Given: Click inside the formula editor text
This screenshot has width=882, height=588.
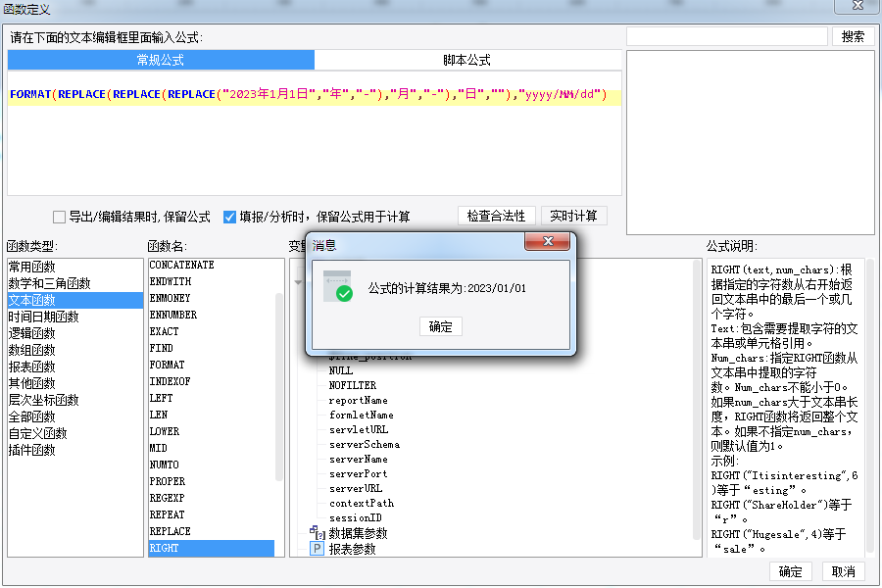Looking at the screenshot, I should click(309, 94).
